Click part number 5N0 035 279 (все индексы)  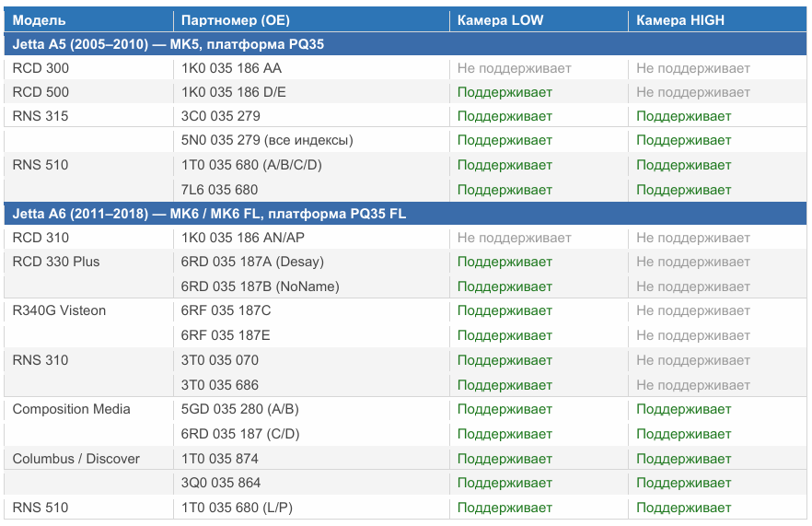(267, 140)
